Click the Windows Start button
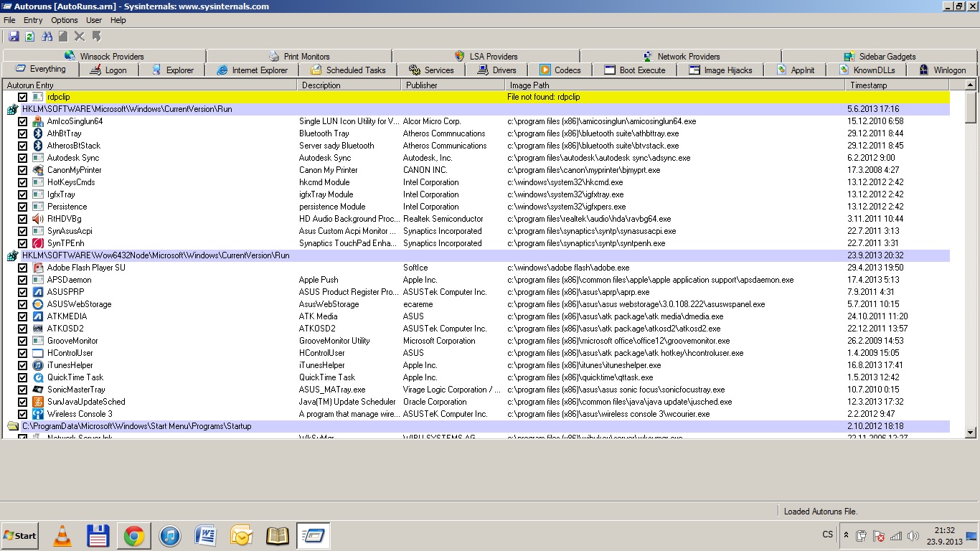980x551 pixels. pyautogui.click(x=20, y=536)
